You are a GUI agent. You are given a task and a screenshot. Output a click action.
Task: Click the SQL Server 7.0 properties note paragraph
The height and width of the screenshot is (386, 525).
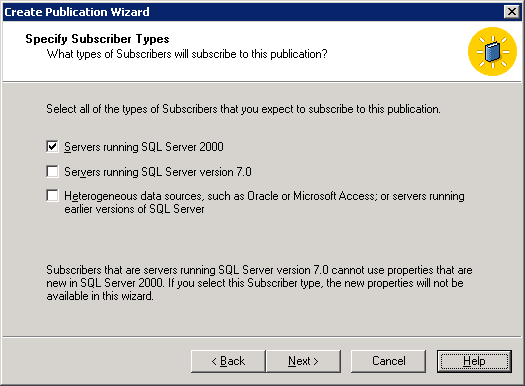coord(259,283)
